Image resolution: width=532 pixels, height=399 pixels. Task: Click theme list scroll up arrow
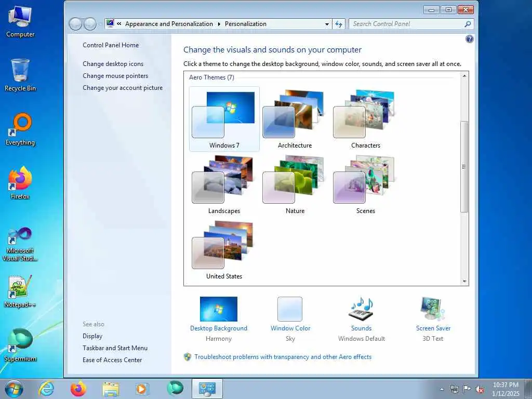coord(464,76)
